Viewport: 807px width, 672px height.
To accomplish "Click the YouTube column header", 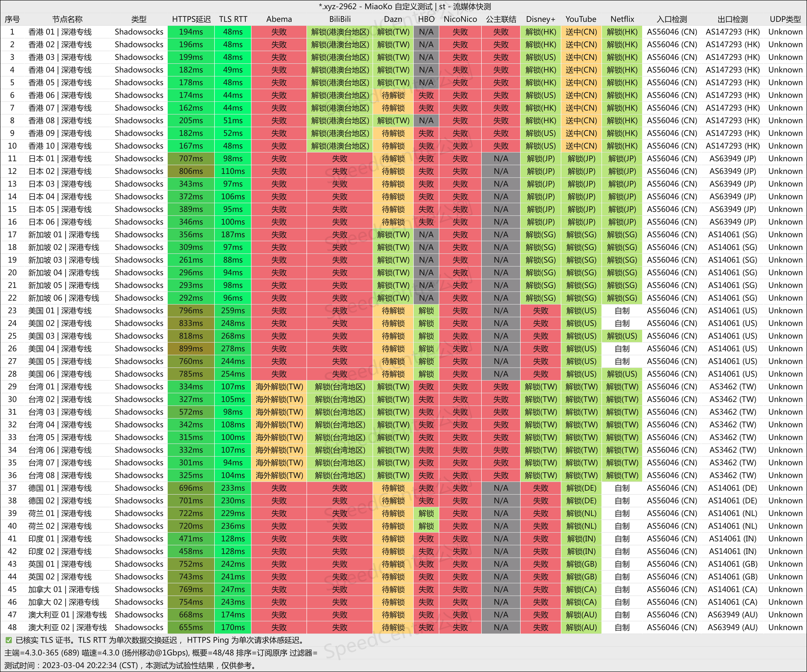I will click(581, 19).
